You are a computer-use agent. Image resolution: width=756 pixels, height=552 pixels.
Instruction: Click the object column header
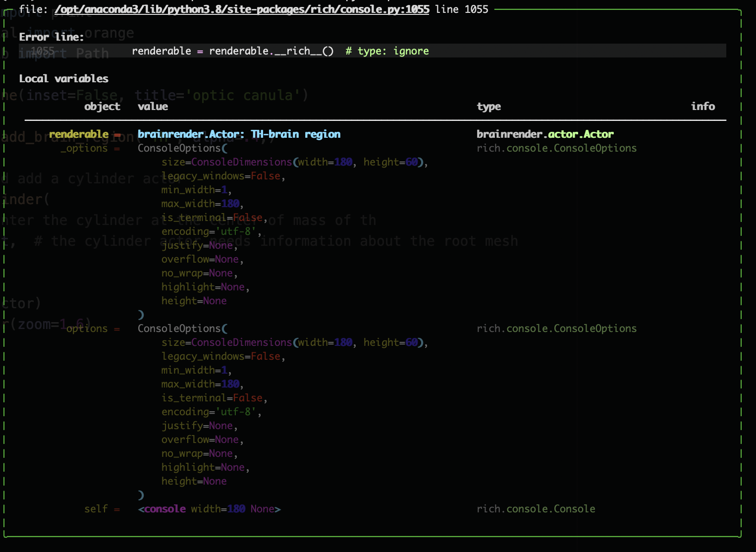[102, 106]
